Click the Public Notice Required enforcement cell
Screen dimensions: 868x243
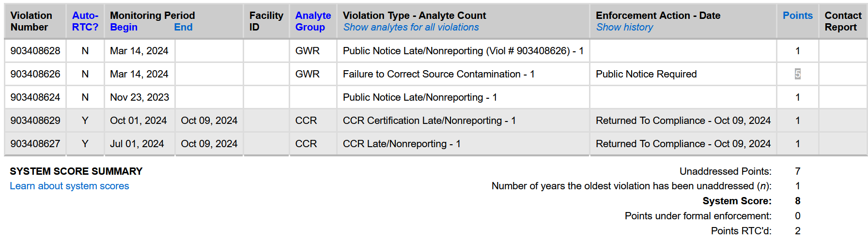pos(646,74)
